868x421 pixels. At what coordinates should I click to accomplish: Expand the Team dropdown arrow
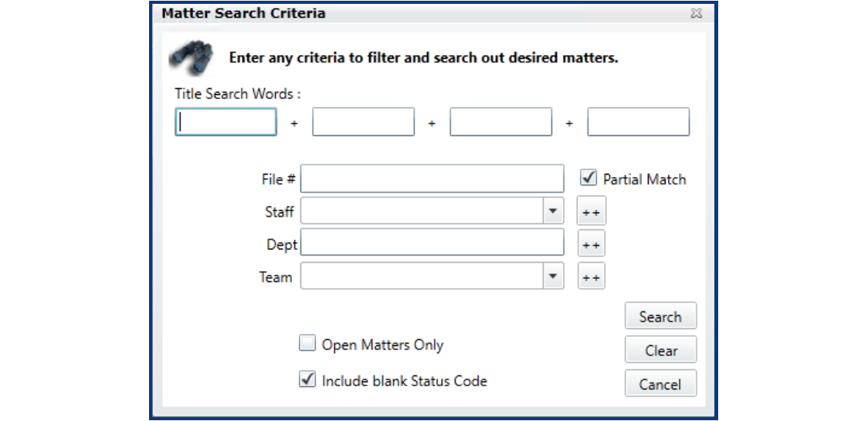pyautogui.click(x=553, y=275)
